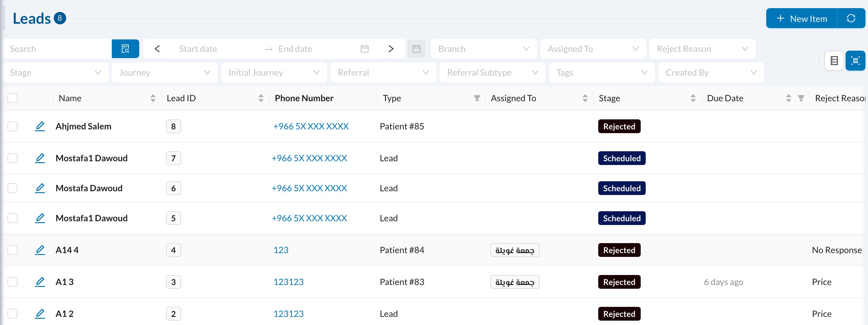The width and height of the screenshot is (868, 325).
Task: Open phone number link 123123 for A1 3
Action: (289, 282)
